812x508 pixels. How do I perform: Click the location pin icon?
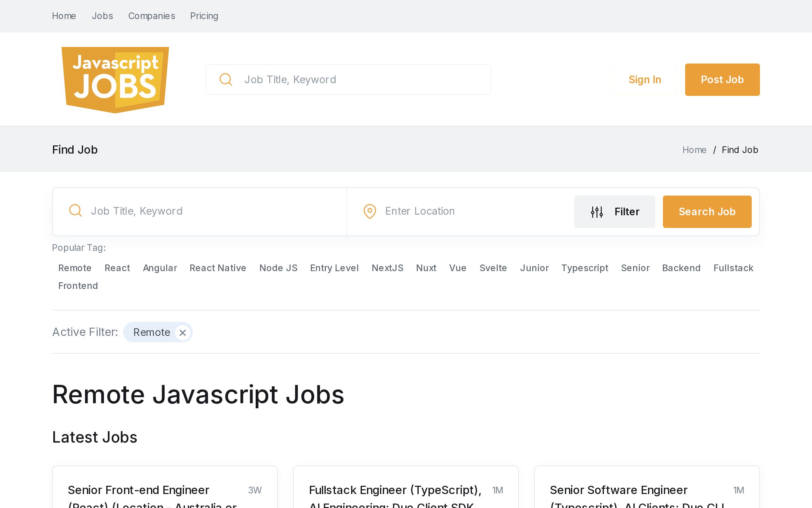coord(370,211)
